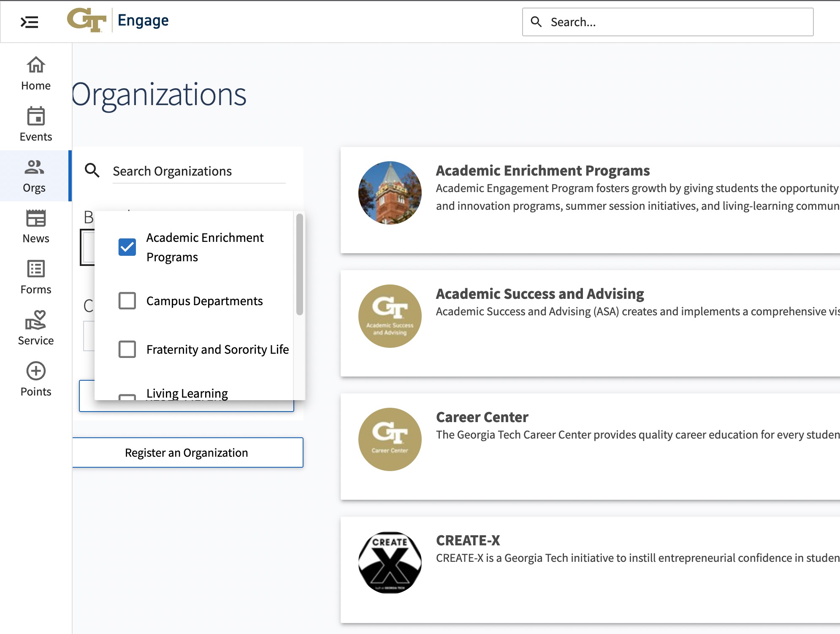Click the Academic Success and Advising description text
The height and width of the screenshot is (634, 840).
pyautogui.click(x=638, y=312)
